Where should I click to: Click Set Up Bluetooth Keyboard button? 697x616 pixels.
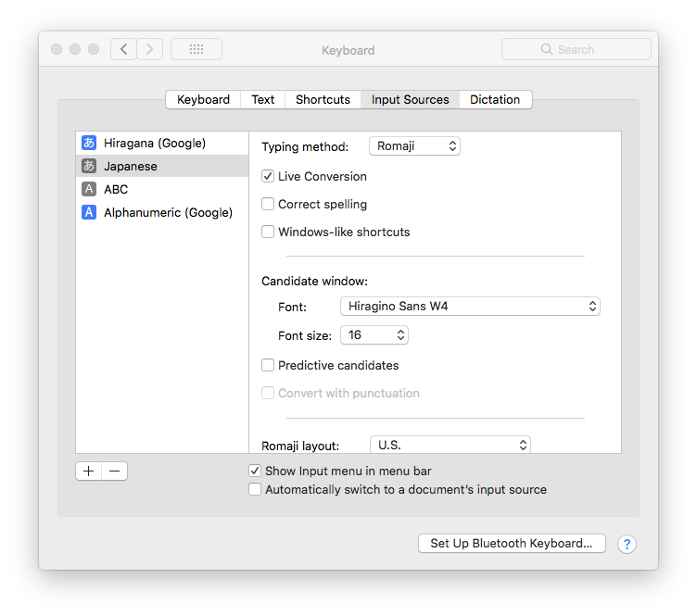[511, 544]
